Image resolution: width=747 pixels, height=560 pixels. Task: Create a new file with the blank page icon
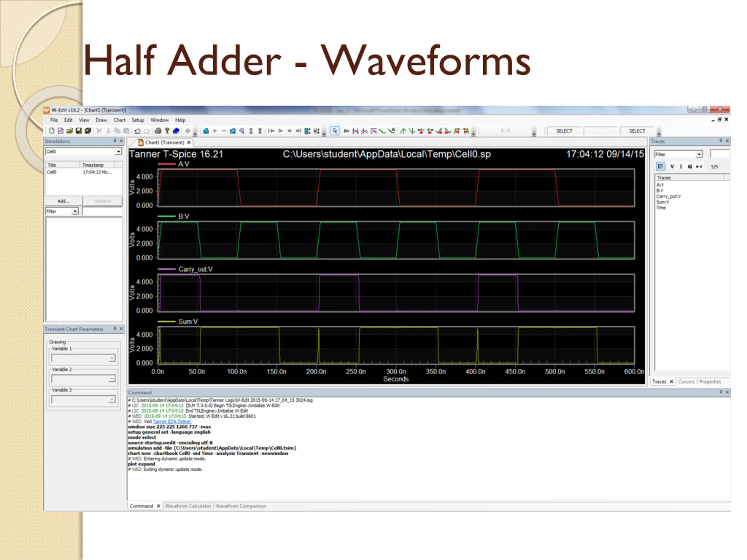52,131
